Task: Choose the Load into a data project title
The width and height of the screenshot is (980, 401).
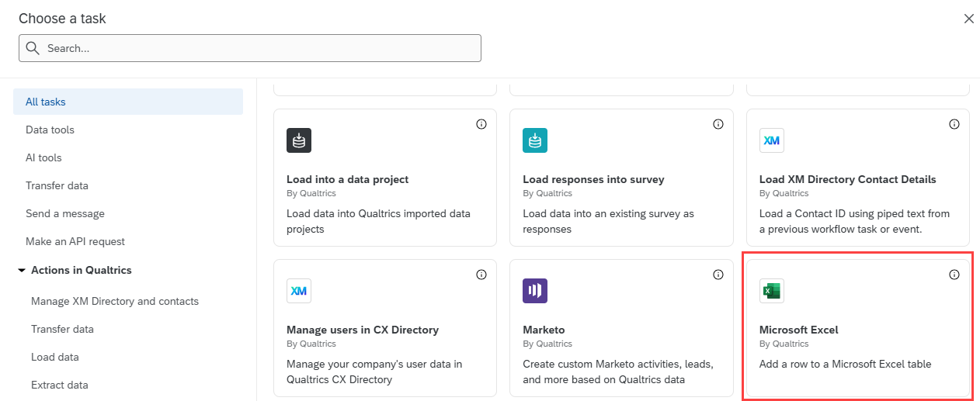Action: (x=347, y=179)
